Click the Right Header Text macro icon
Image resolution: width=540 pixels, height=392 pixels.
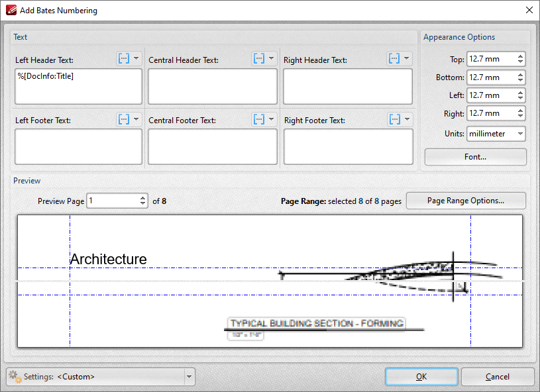[394, 58]
